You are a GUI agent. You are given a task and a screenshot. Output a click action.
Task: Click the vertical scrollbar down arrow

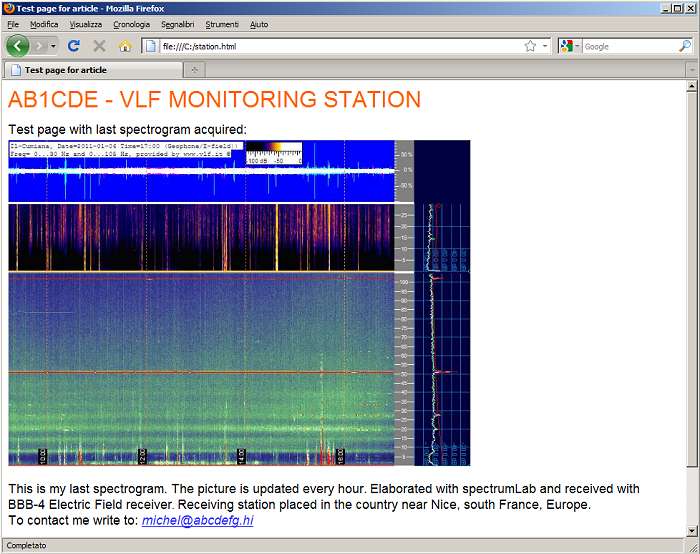point(692,531)
